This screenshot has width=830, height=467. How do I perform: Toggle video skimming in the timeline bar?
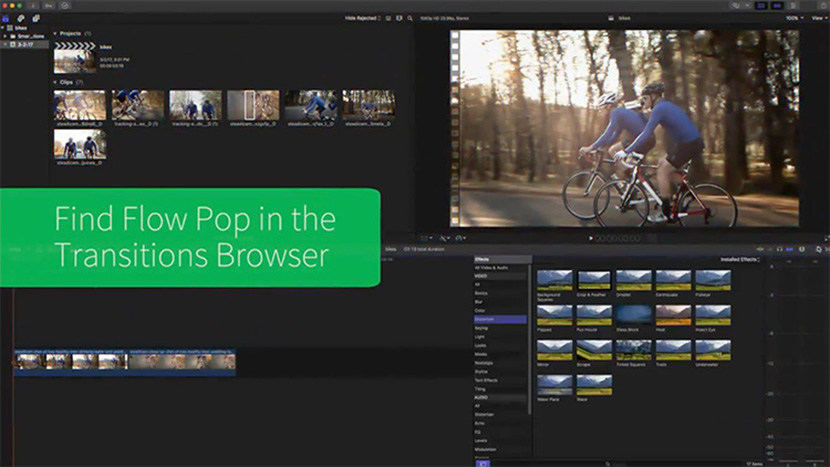click(760, 249)
